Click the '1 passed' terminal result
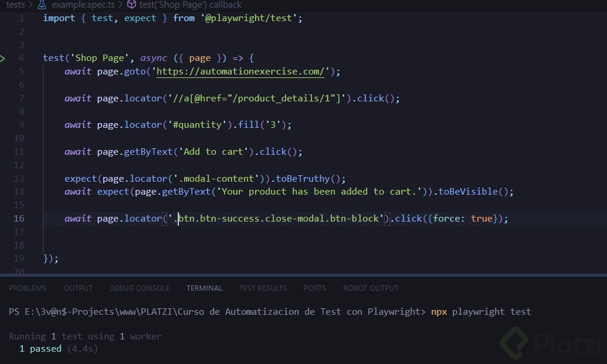 point(40,349)
